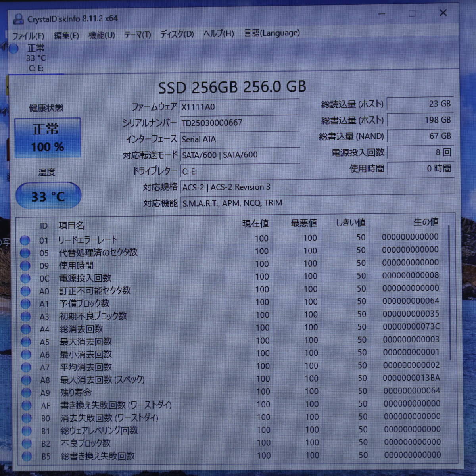Maximize the CrystalDiskInfo window
Viewport: 476px width, 476px height.
tap(412, 13)
